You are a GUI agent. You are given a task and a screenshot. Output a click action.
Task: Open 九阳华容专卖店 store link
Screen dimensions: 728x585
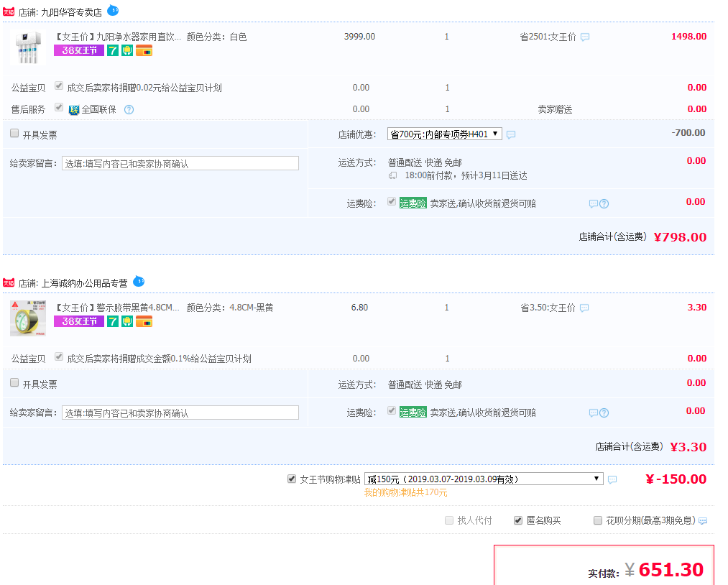[x=71, y=12]
